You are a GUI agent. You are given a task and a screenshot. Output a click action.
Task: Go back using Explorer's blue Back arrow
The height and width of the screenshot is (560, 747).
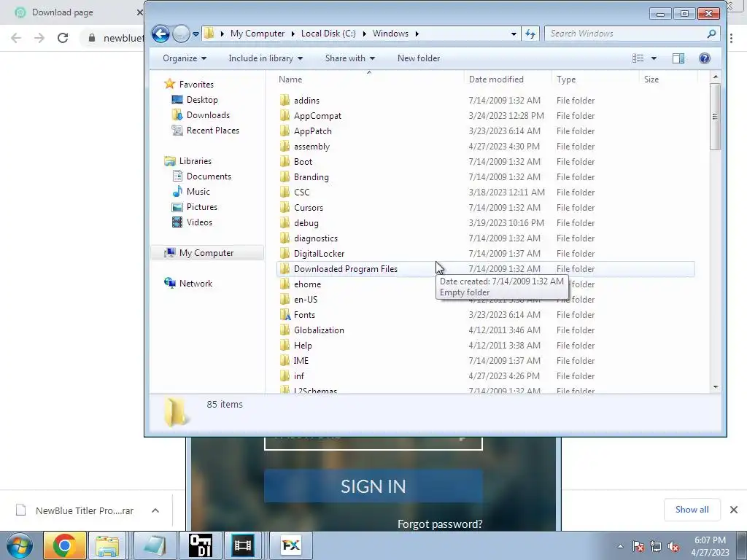point(160,34)
